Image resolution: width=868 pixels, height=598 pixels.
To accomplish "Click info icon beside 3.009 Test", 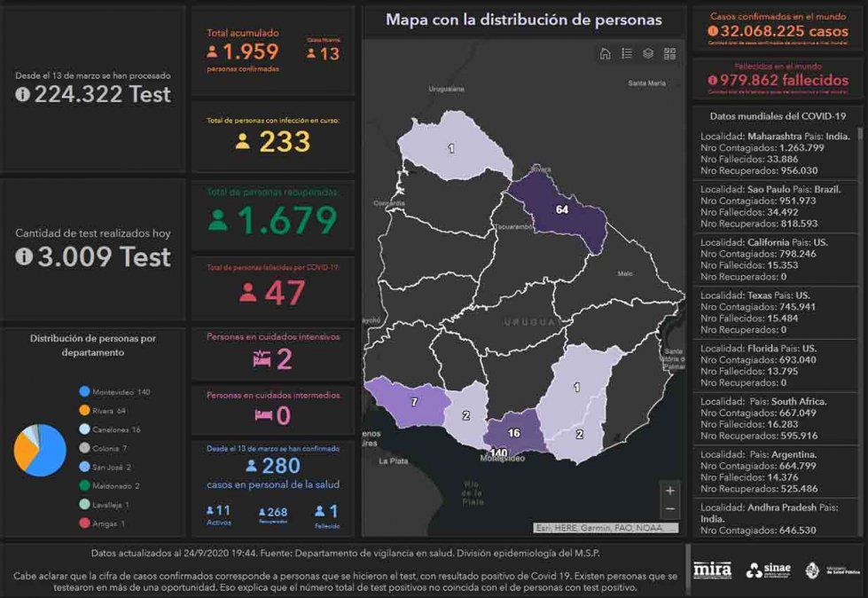I will (x=24, y=256).
